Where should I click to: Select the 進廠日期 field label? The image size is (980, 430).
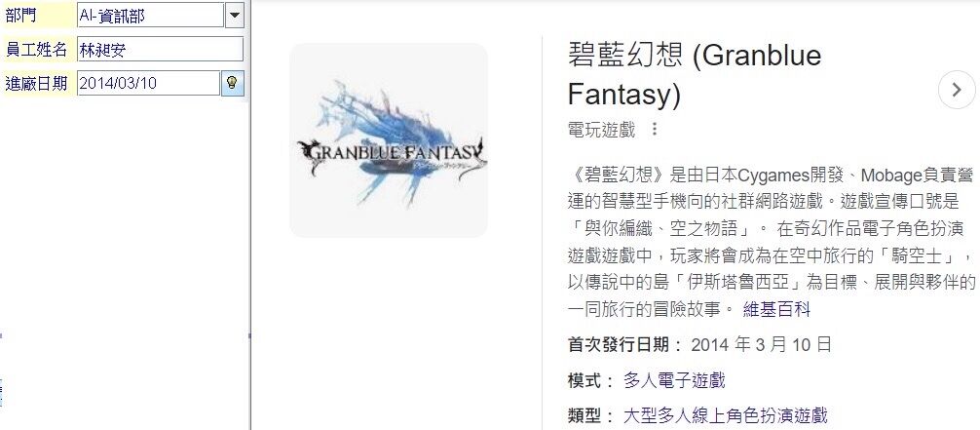point(36,83)
